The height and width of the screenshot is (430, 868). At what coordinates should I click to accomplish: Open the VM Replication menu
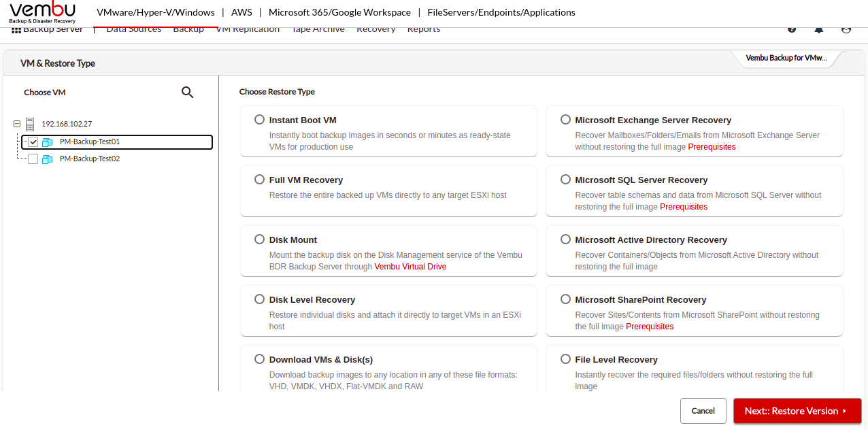[248, 29]
